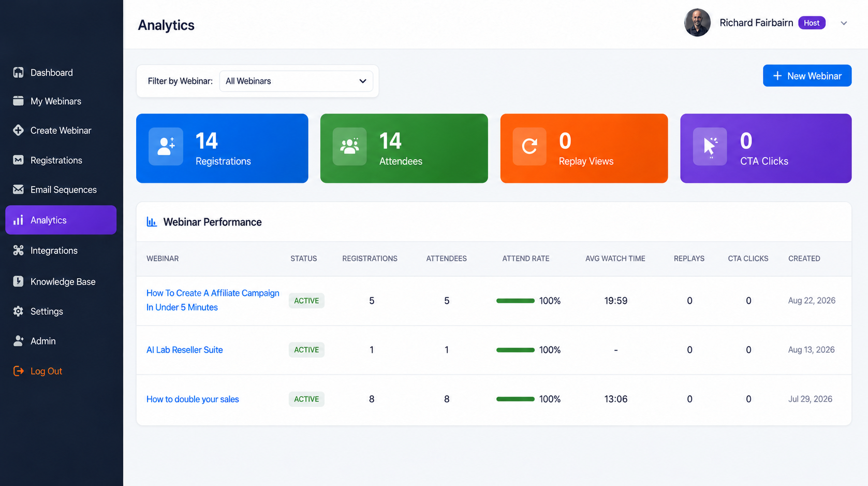Click the Jul 29, 2026 created date
The height and width of the screenshot is (486, 868).
[x=810, y=399]
